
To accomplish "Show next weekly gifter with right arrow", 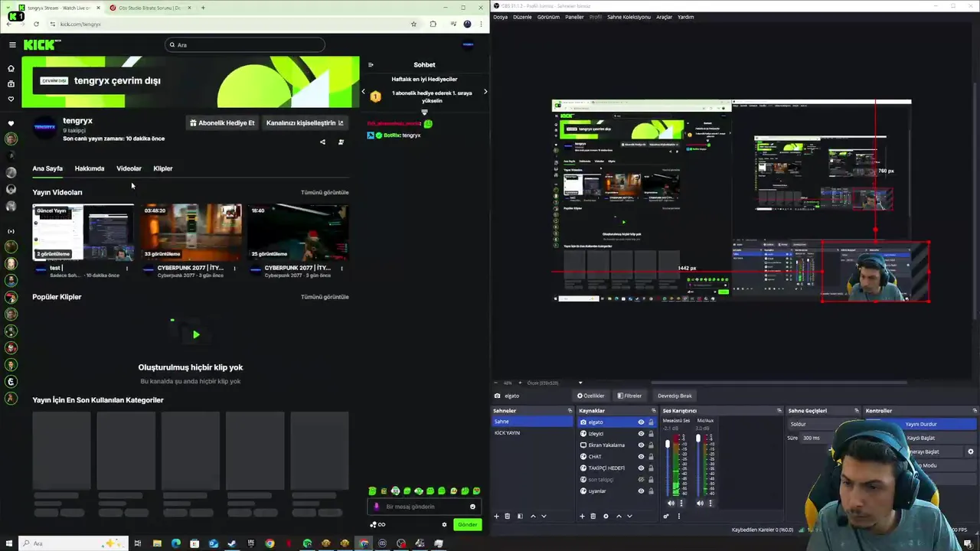I will point(485,92).
